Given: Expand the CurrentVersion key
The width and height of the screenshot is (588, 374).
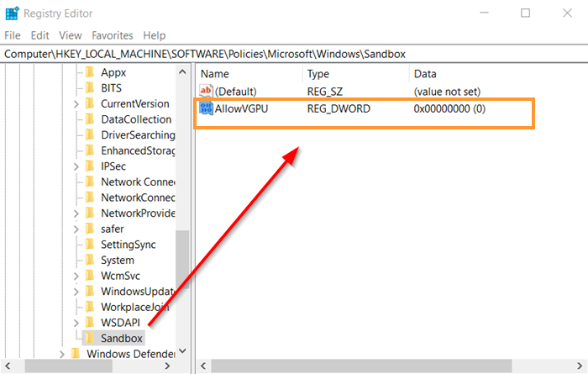Looking at the screenshot, I should coord(76,104).
